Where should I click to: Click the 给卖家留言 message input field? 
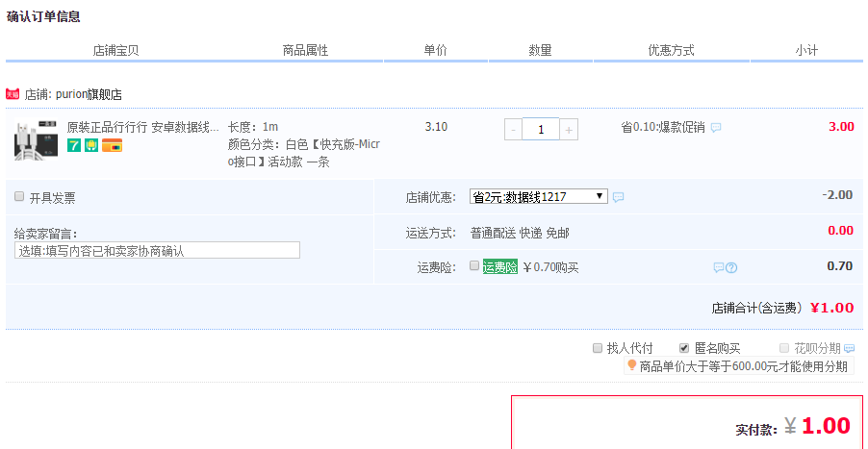pos(157,251)
